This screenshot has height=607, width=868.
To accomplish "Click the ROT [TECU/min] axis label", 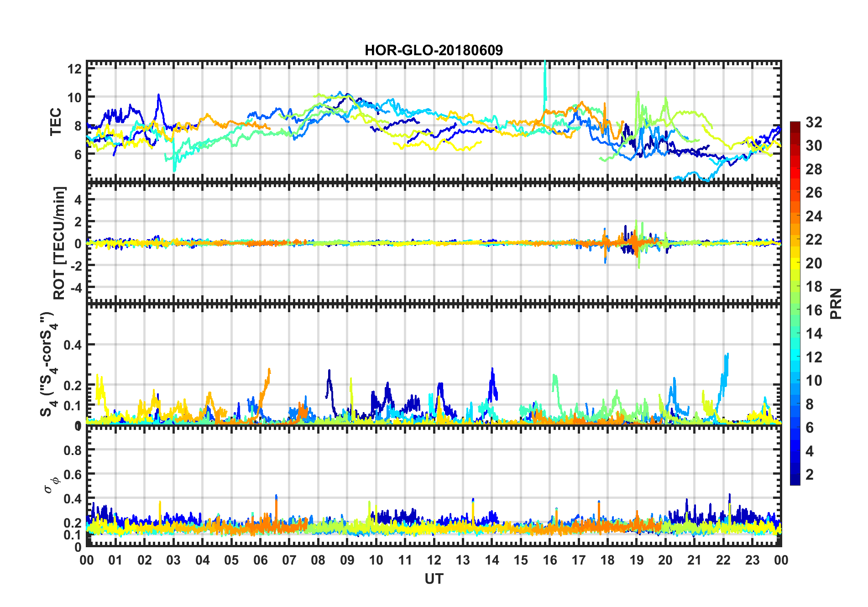I will point(59,243).
